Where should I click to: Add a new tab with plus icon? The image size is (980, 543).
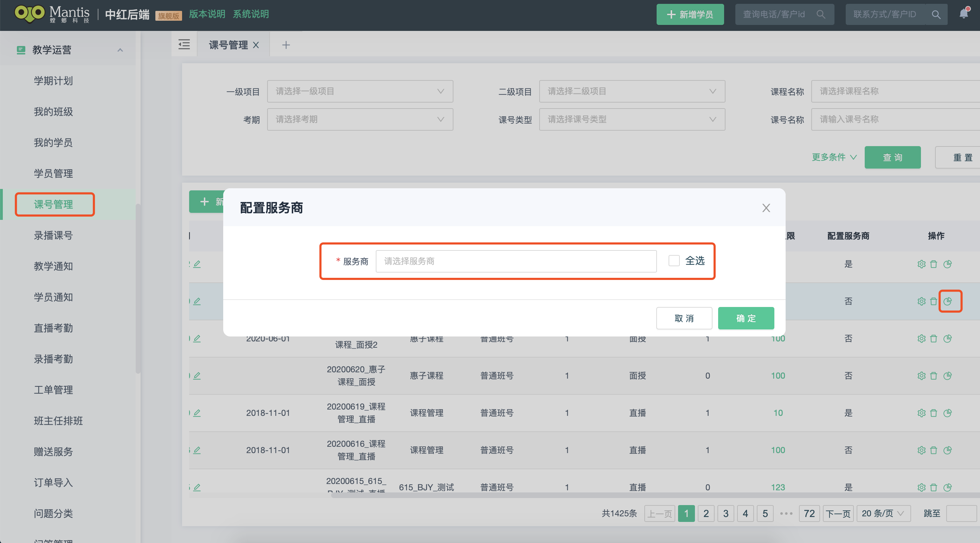(286, 45)
